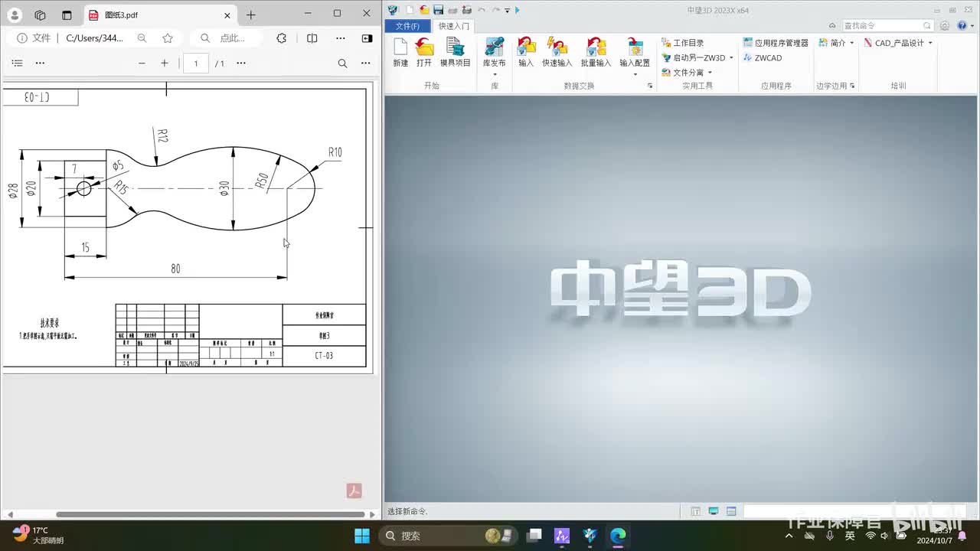Screen dimensions: 980x551
Task: Open ZW3D app from the taskbar
Action: point(590,535)
